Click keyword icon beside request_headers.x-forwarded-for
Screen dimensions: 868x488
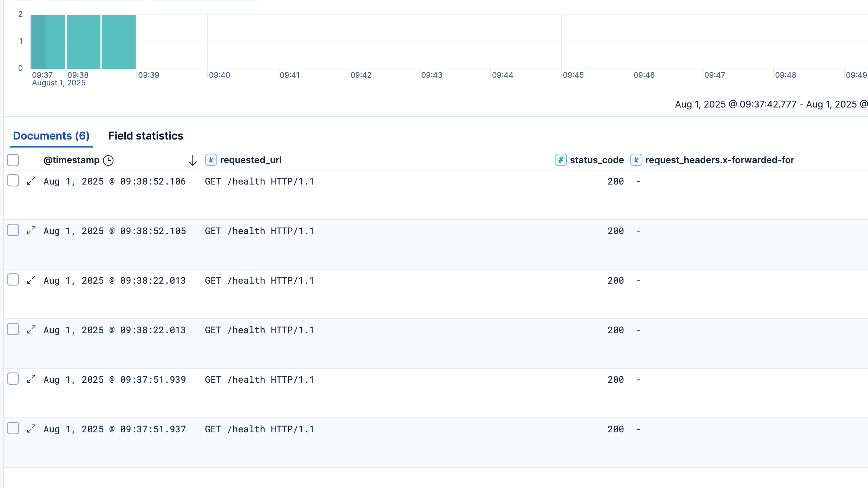(x=636, y=160)
